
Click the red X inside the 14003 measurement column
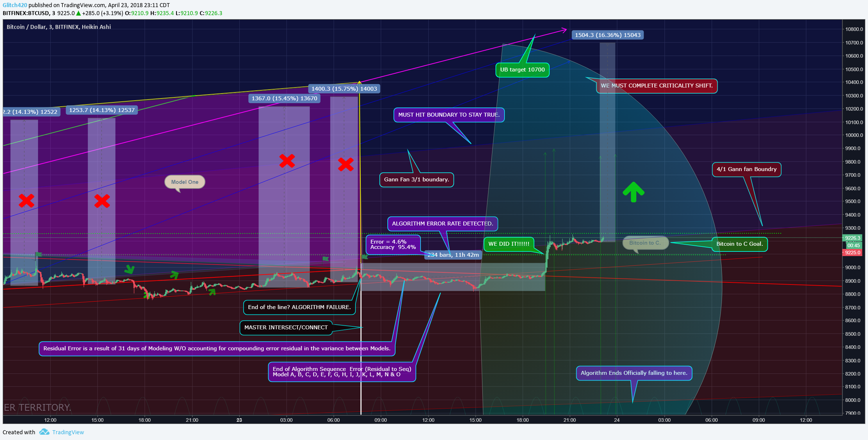click(346, 164)
